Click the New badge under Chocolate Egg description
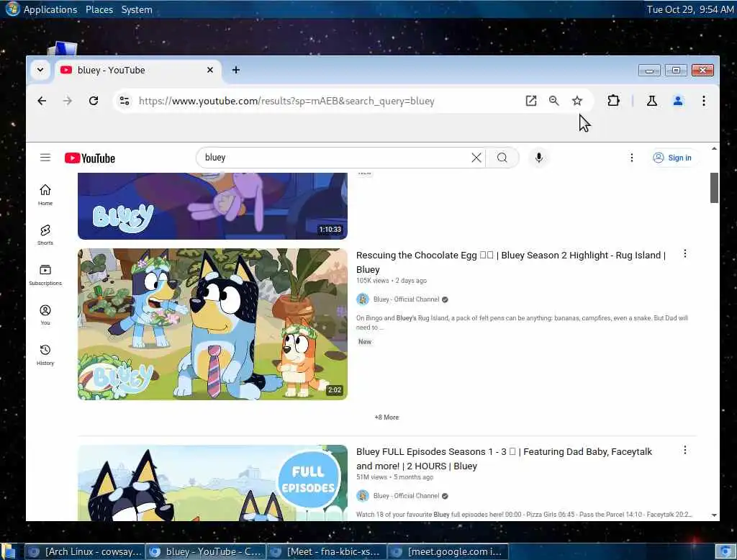This screenshot has height=560, width=737. [x=365, y=342]
